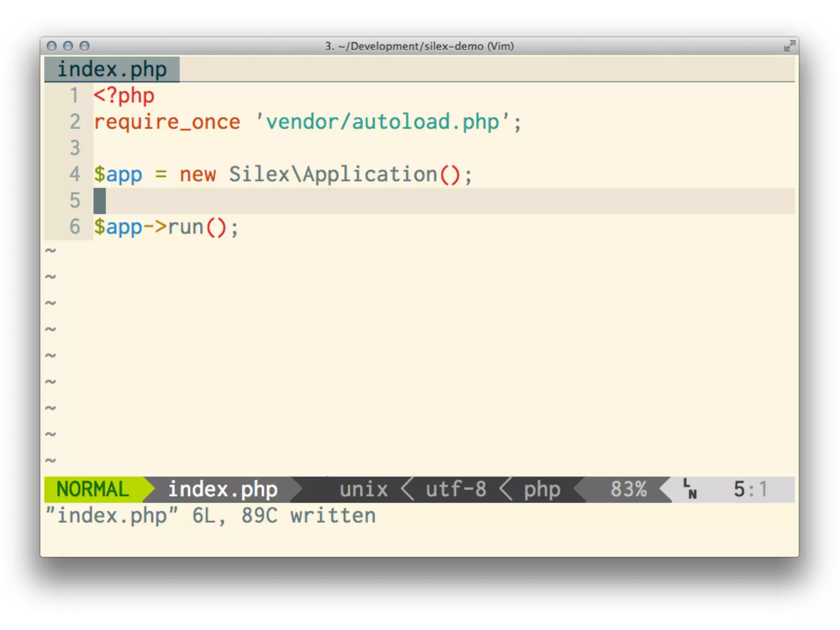This screenshot has width=840, height=630.
Task: Click the NORMAL mode indicator
Action: (93, 489)
